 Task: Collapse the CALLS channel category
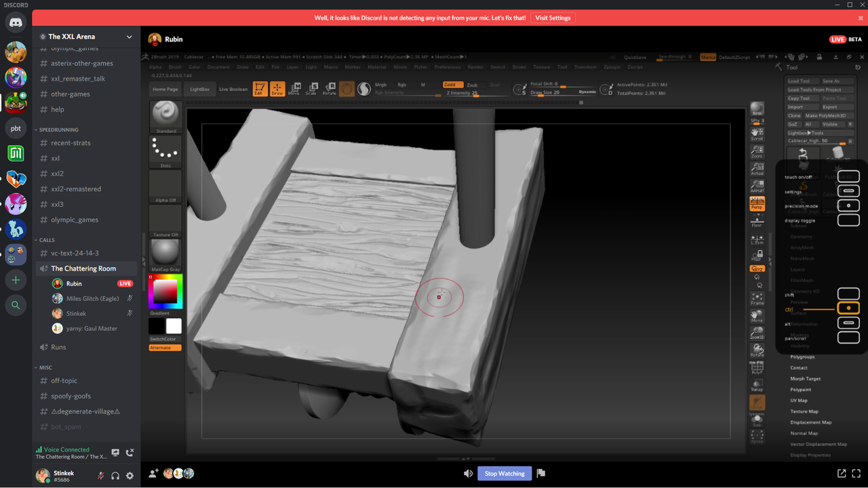coord(47,240)
